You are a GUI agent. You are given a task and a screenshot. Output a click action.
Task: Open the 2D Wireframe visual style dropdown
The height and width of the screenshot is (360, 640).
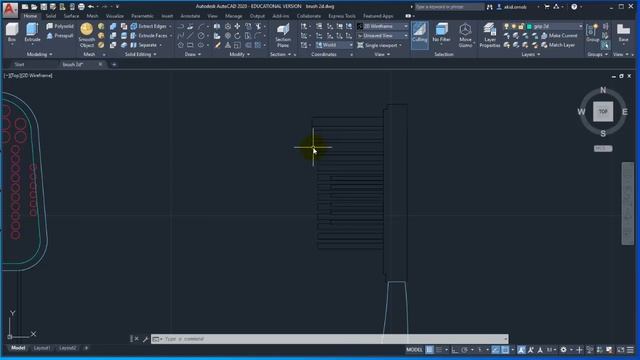(382, 26)
